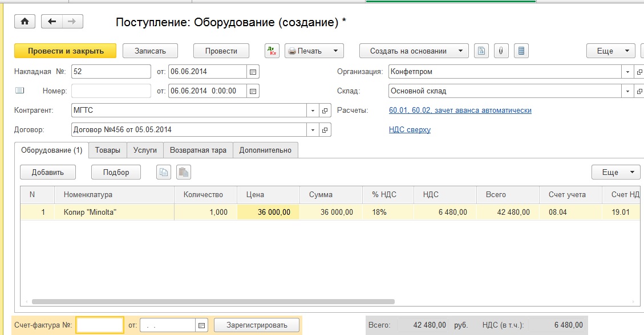Expand the Печать dropdown
Viewport: 644px width, 335px height.
point(335,51)
